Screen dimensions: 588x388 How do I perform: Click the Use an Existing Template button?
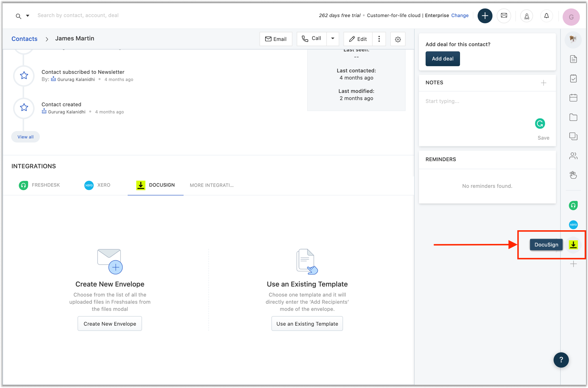pyautogui.click(x=307, y=324)
